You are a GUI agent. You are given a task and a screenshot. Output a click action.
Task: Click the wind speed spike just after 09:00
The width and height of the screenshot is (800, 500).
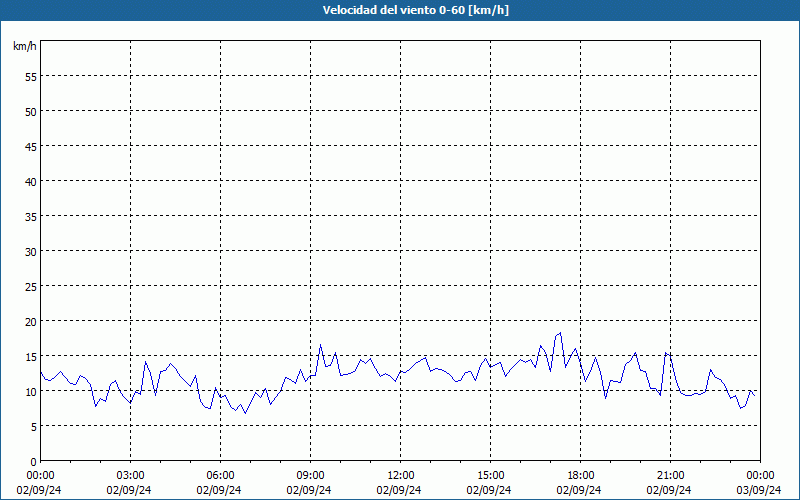click(x=320, y=345)
